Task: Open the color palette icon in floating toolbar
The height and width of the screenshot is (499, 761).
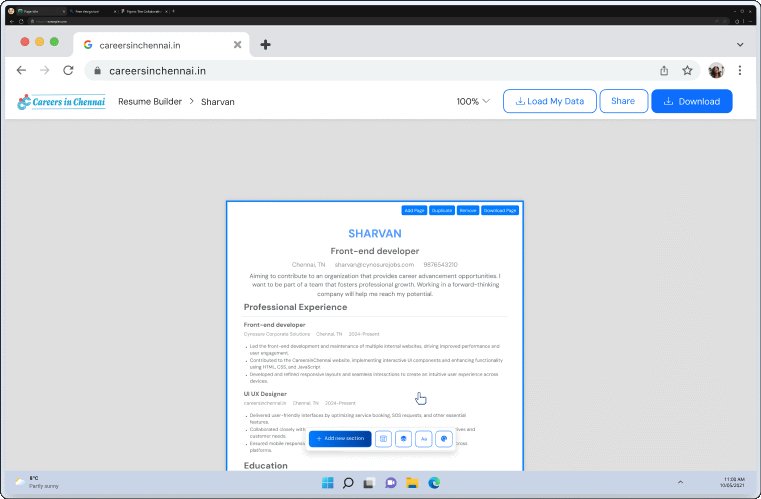Action: tap(444, 439)
